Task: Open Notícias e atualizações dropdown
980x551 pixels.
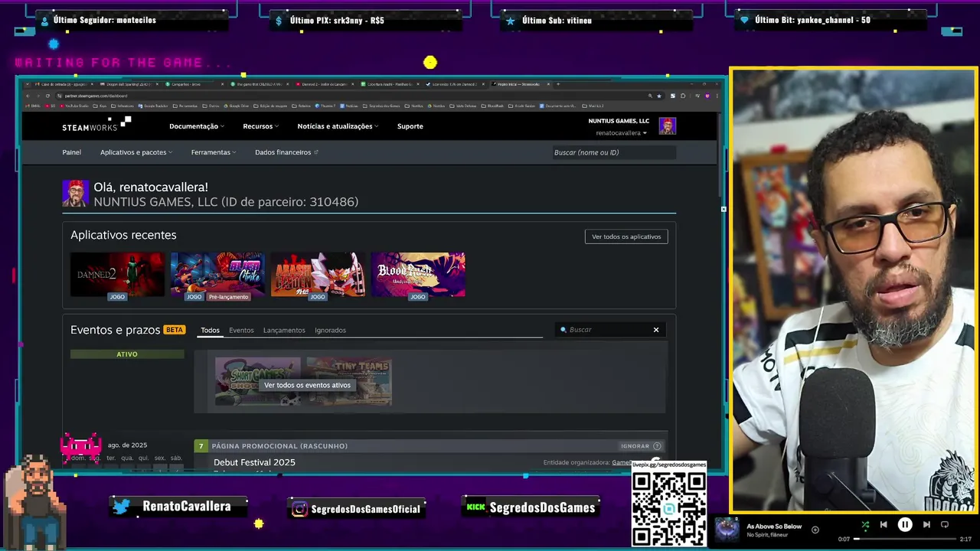Action: 338,126
